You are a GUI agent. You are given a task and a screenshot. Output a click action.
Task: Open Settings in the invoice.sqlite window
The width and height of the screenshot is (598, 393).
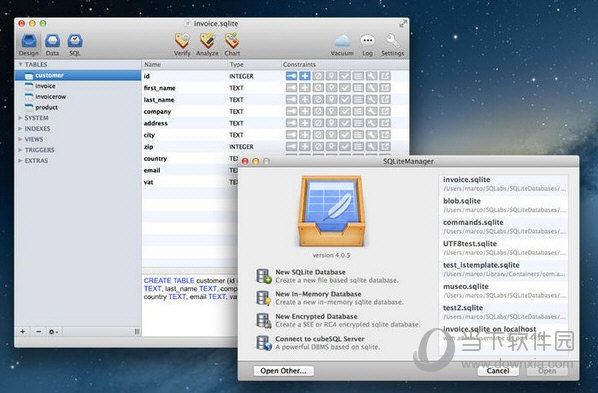click(x=392, y=45)
